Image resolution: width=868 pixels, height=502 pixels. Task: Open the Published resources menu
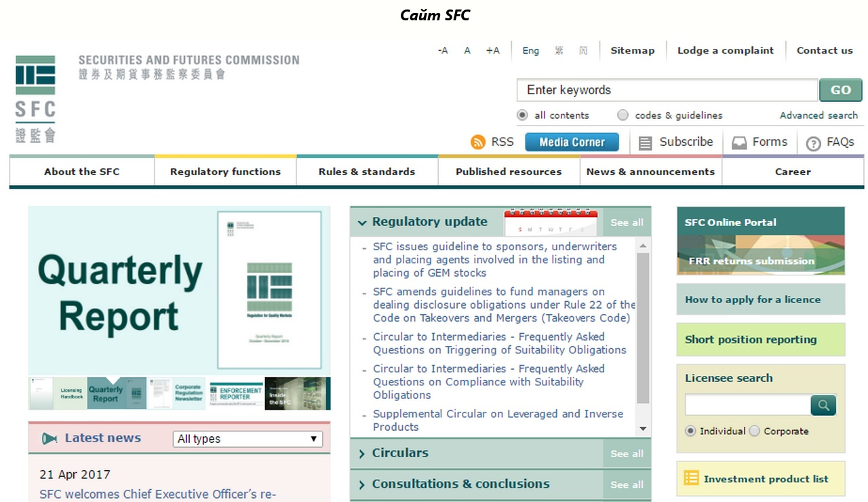pos(509,172)
